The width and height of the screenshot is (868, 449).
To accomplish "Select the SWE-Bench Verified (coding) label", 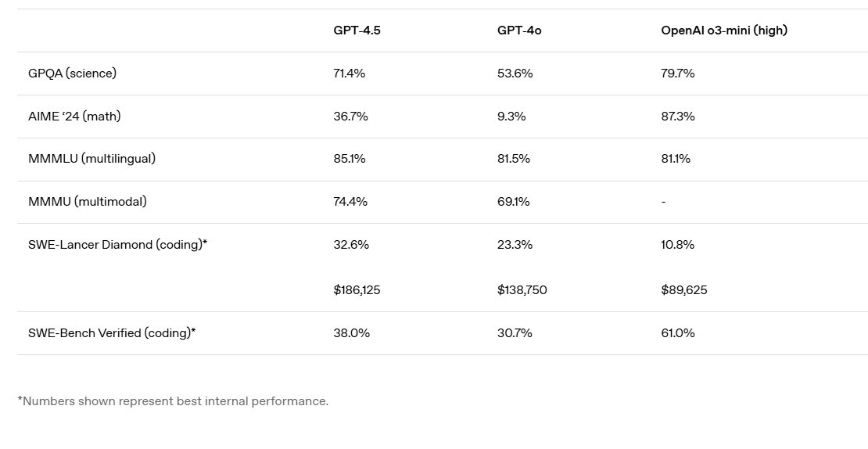I will [112, 333].
